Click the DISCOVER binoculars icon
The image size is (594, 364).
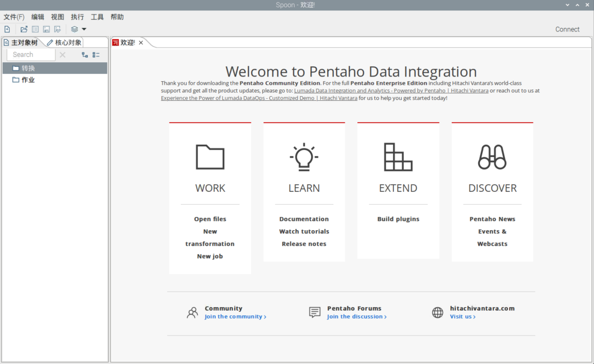coord(492,157)
